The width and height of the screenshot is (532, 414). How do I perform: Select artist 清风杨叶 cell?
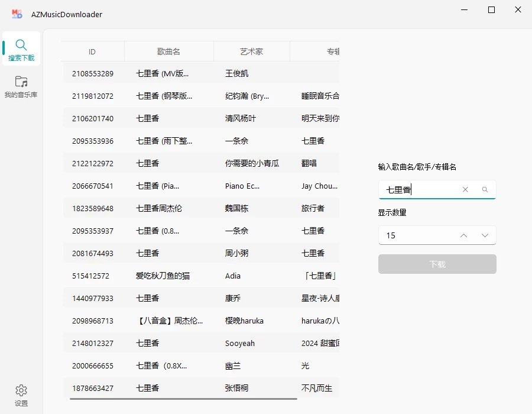tap(240, 118)
